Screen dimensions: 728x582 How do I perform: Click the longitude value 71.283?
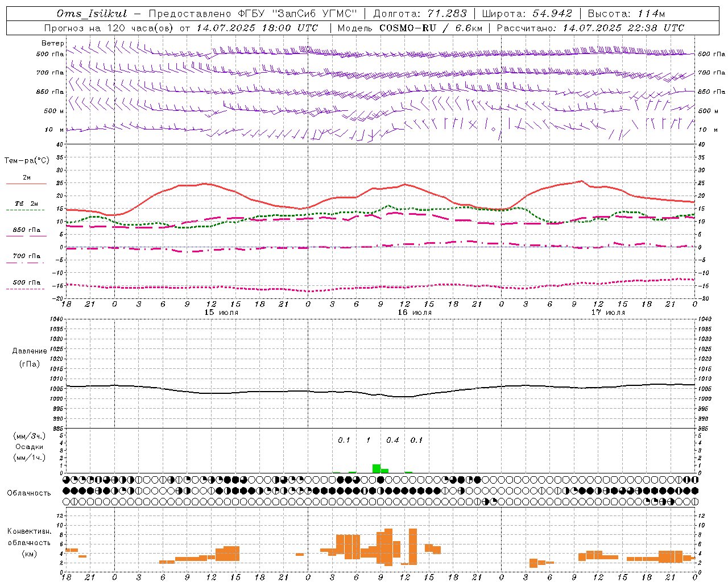tap(447, 14)
